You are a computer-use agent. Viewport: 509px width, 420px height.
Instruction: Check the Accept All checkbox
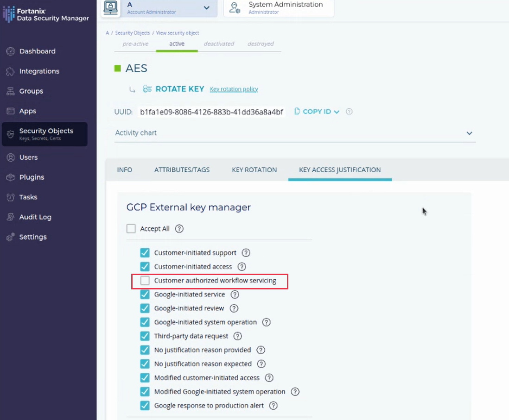[x=131, y=229]
